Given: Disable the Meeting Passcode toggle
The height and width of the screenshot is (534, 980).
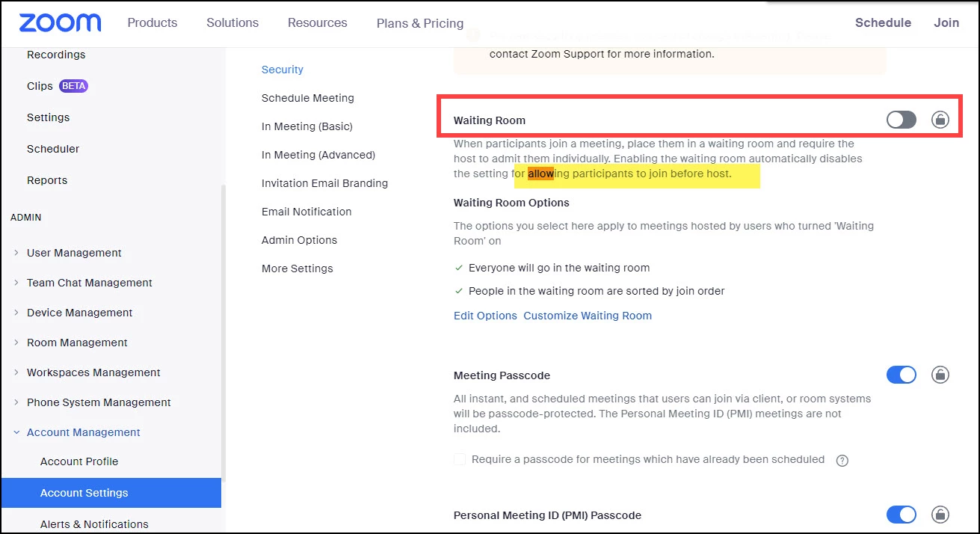Looking at the screenshot, I should [902, 375].
